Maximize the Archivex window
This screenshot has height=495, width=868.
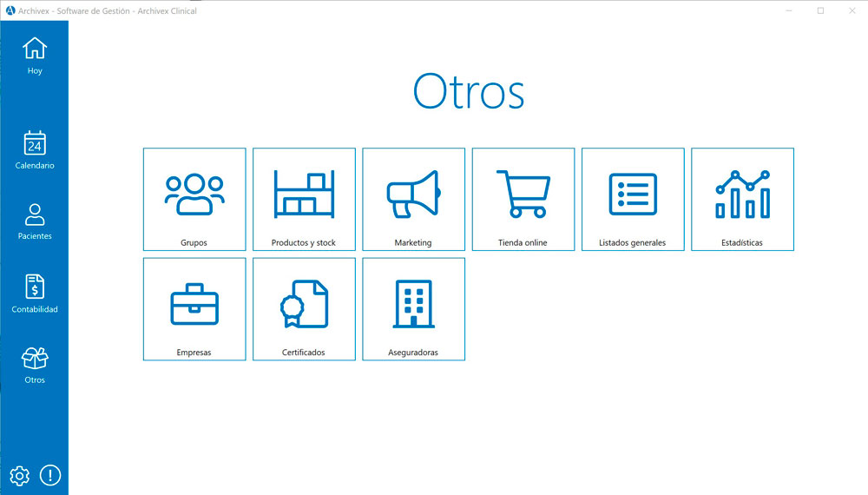tap(820, 10)
